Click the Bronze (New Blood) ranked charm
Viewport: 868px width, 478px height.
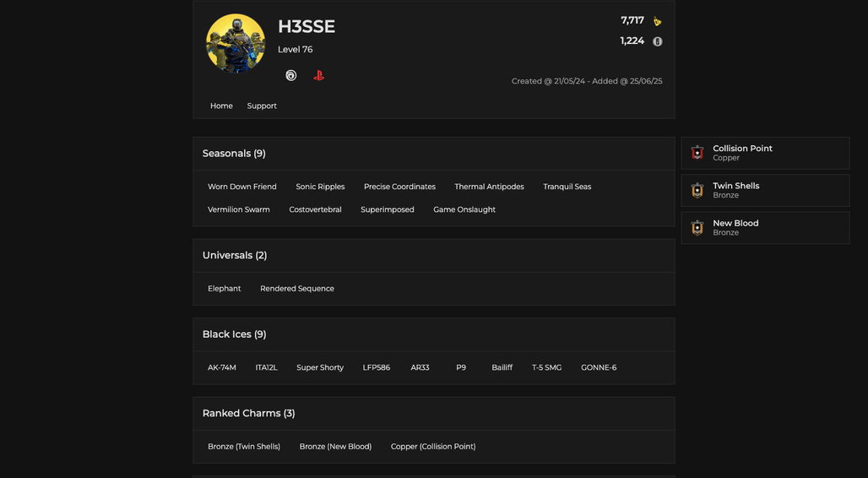335,447
